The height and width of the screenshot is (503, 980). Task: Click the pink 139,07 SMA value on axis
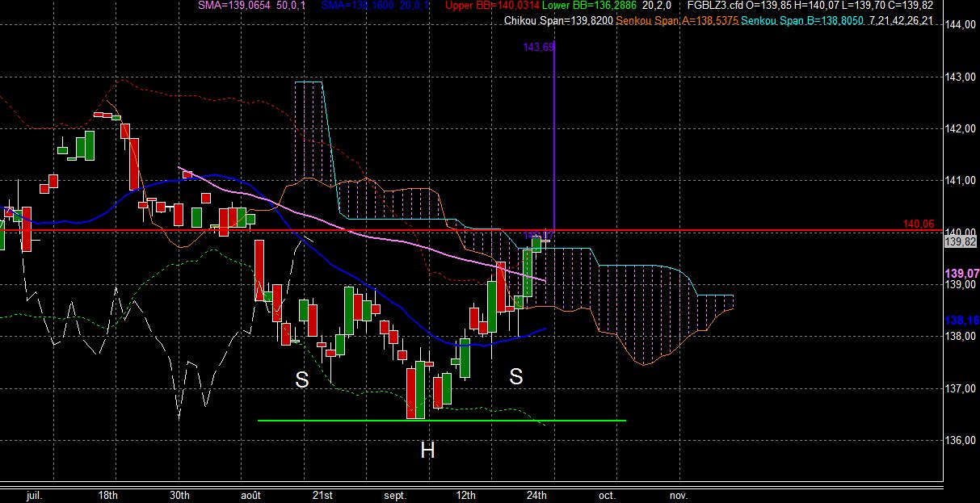point(961,274)
